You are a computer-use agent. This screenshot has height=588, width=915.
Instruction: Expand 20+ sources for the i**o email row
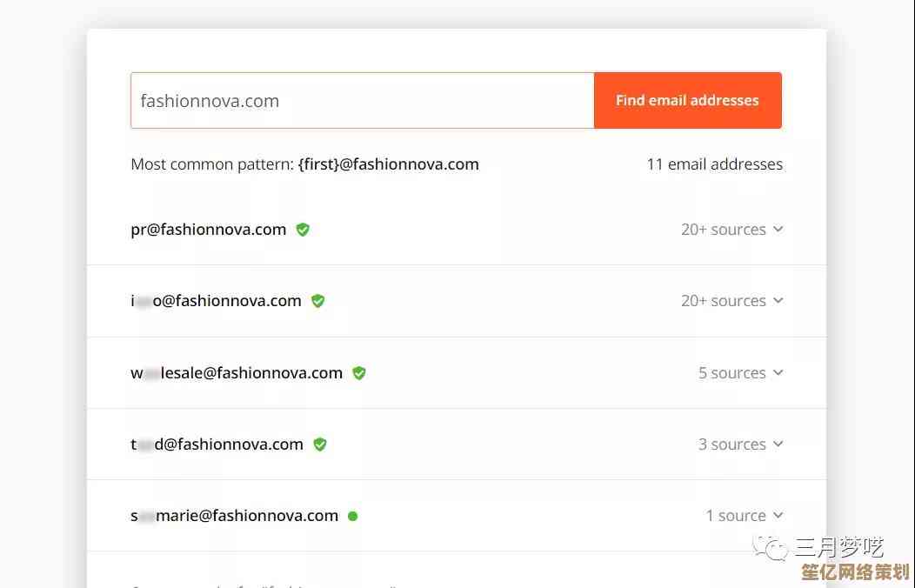(x=778, y=301)
